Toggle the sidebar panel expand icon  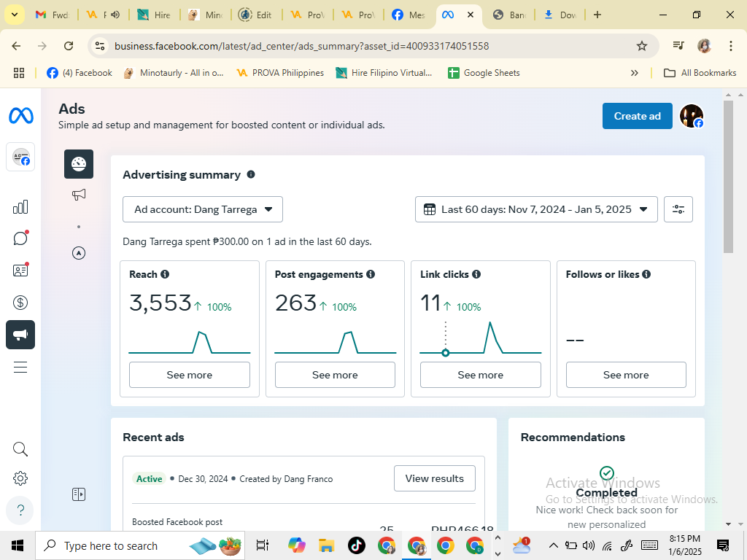pos(79,494)
